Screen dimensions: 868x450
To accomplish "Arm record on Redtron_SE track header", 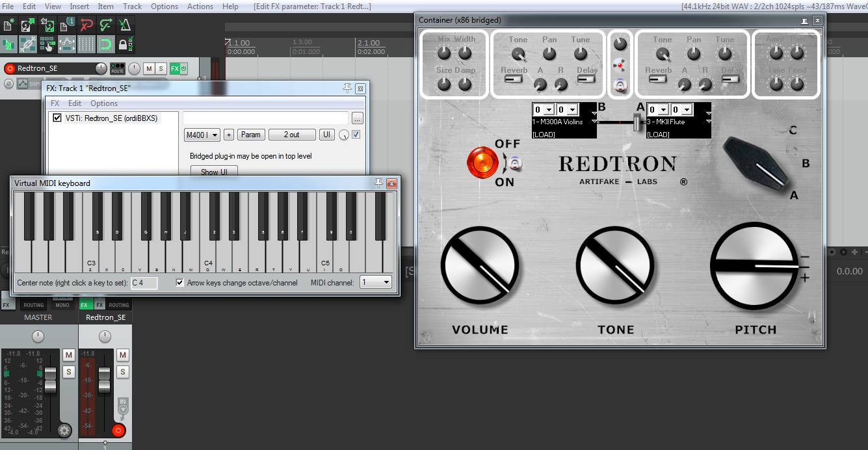I will pyautogui.click(x=10, y=69).
